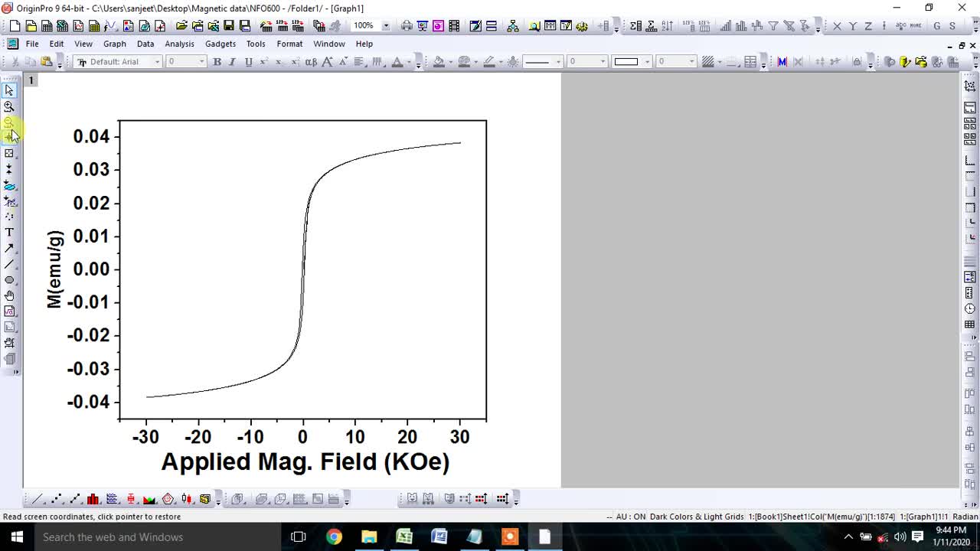Set column as X
This screenshot has width=980, height=551.
coord(837,26)
